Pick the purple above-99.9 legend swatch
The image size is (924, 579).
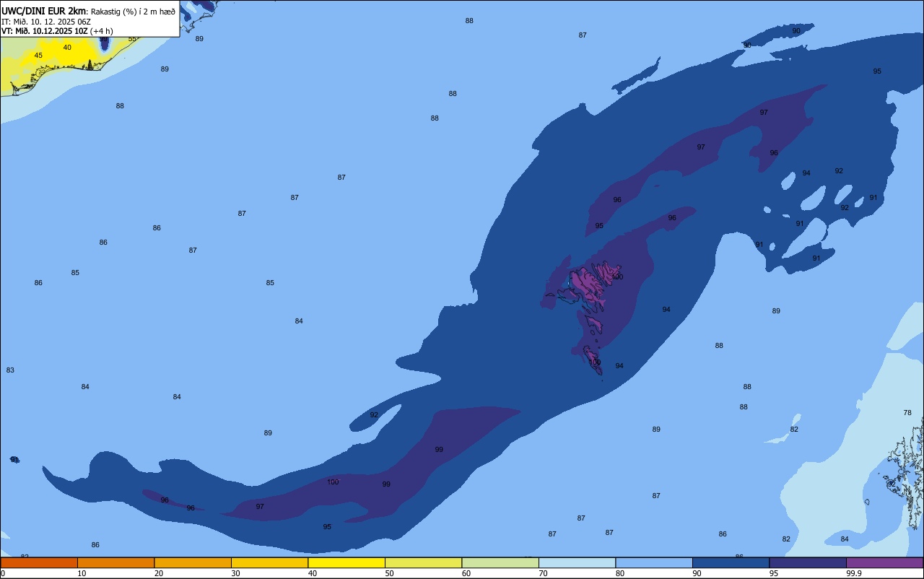[884, 562]
